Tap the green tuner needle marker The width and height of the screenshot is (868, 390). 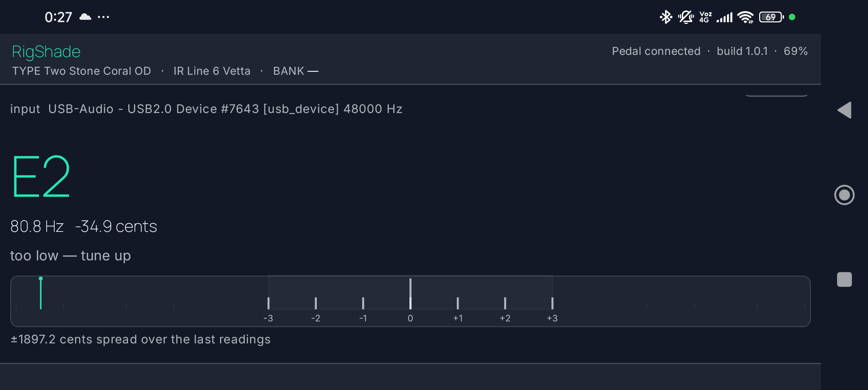click(41, 293)
